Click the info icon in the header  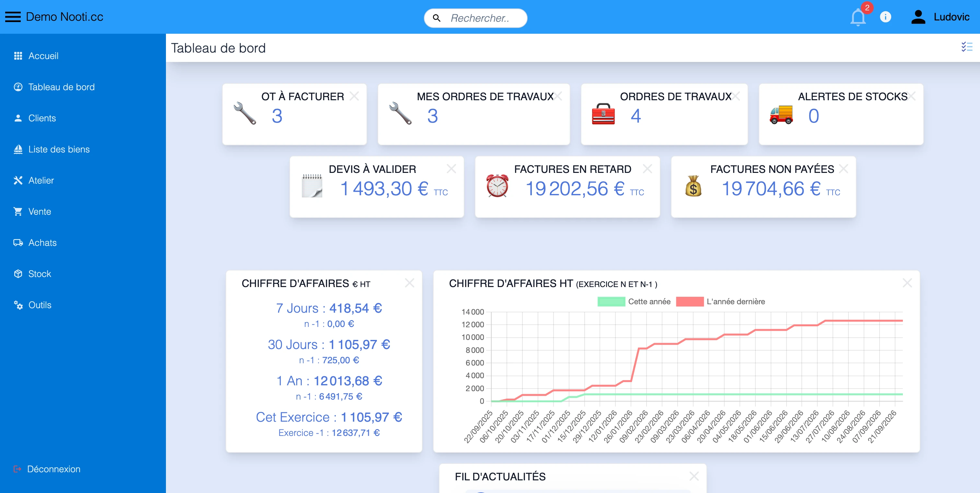coord(885,17)
